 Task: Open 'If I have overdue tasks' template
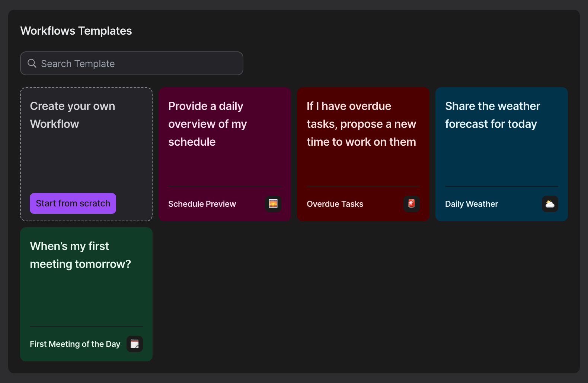pos(363,154)
